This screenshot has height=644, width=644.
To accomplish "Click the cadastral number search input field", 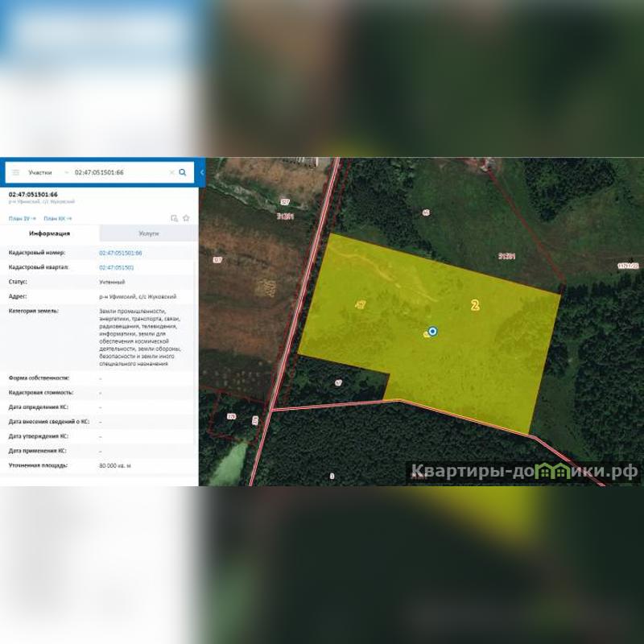I will click(x=117, y=172).
